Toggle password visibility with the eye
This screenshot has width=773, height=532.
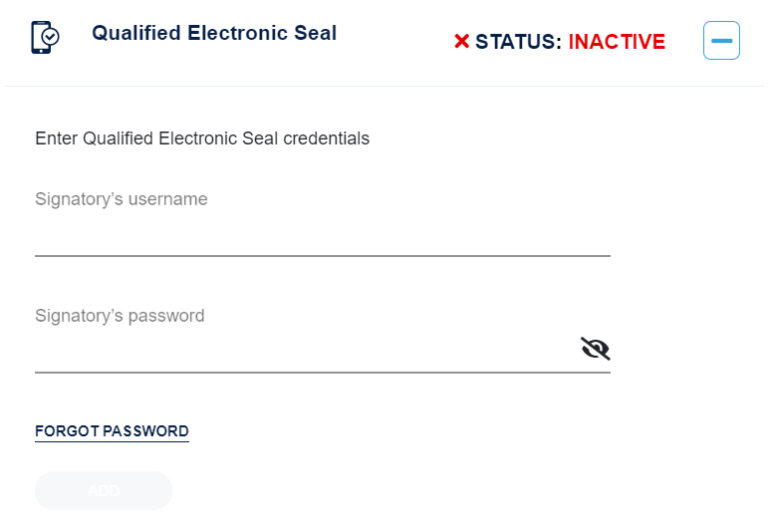(x=595, y=348)
